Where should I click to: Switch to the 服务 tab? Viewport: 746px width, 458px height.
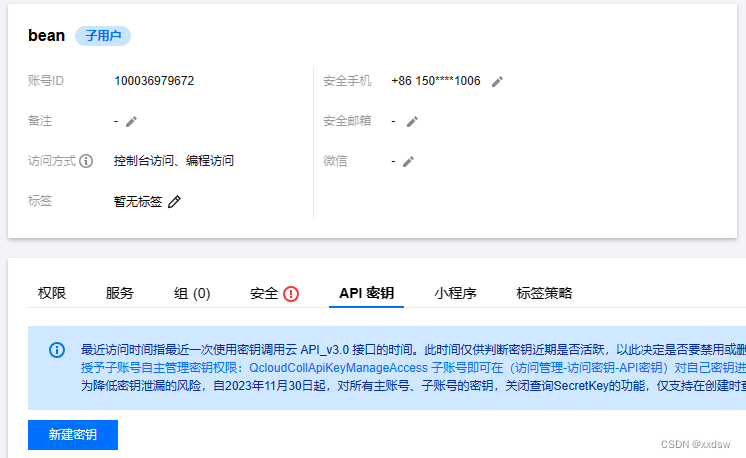(x=119, y=293)
